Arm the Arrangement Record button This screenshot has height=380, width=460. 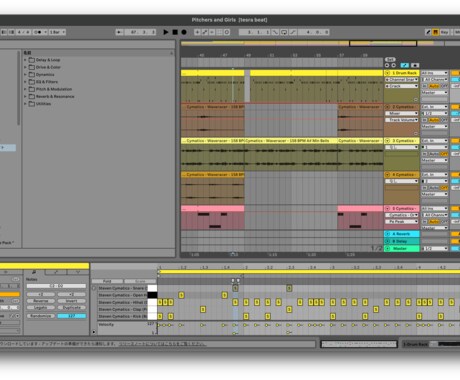tap(184, 32)
